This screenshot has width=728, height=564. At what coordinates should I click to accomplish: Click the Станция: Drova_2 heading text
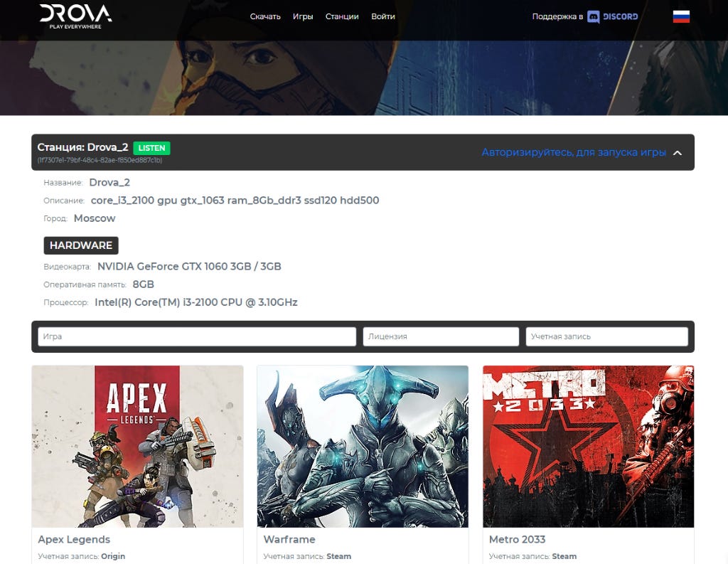click(82, 147)
